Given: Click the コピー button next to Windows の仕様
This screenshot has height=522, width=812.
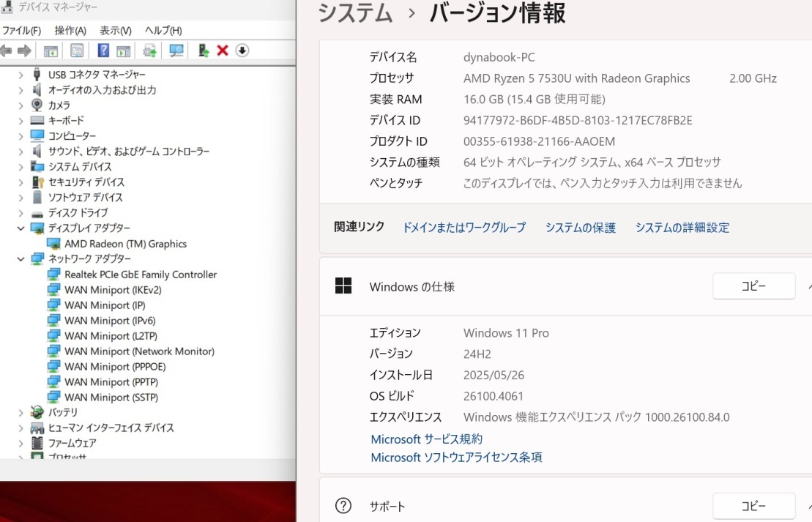Looking at the screenshot, I should click(x=753, y=286).
